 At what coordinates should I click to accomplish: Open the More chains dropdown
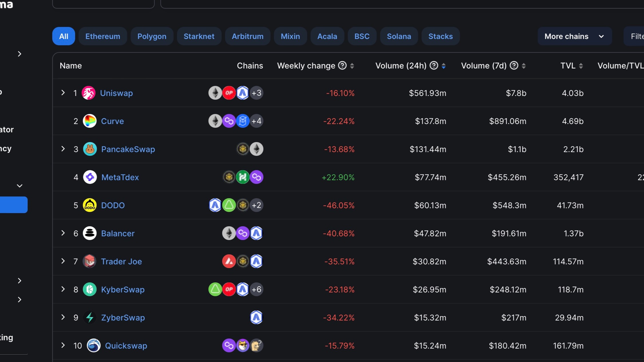(574, 36)
